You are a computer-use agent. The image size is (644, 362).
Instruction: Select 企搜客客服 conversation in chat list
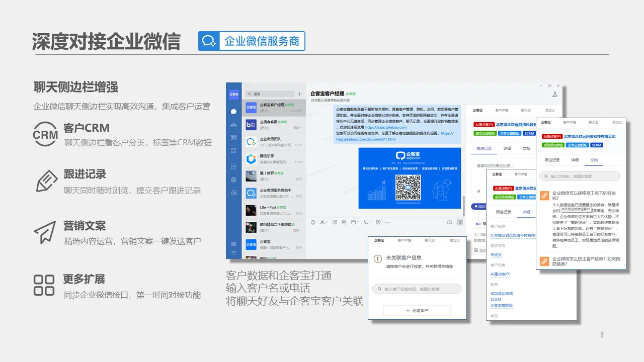coord(274,124)
